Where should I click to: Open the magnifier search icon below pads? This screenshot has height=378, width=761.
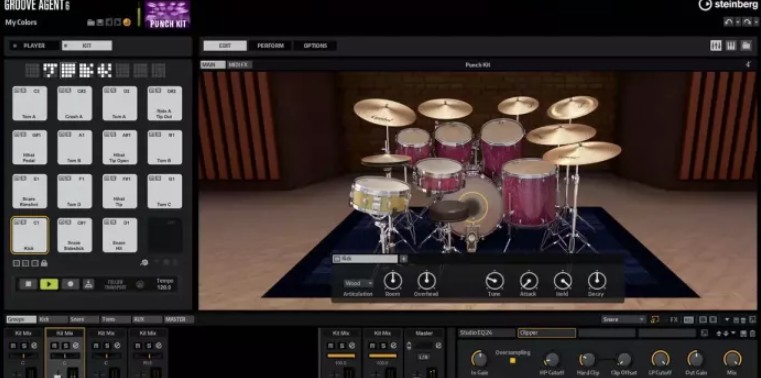point(144,263)
